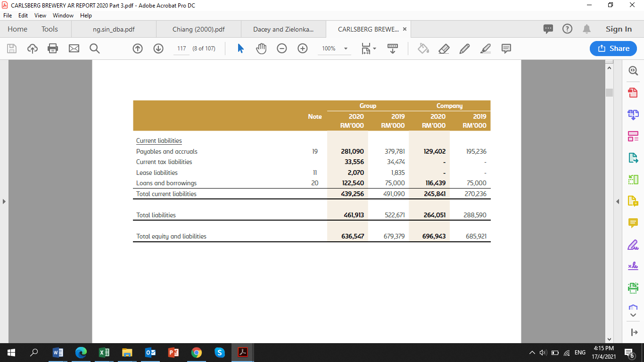644x362 pixels.
Task: Click the Payables and accruals label
Action: [167, 151]
